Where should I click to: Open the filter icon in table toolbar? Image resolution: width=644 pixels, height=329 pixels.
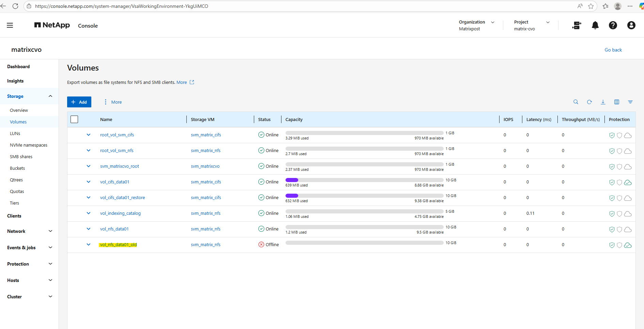630,102
